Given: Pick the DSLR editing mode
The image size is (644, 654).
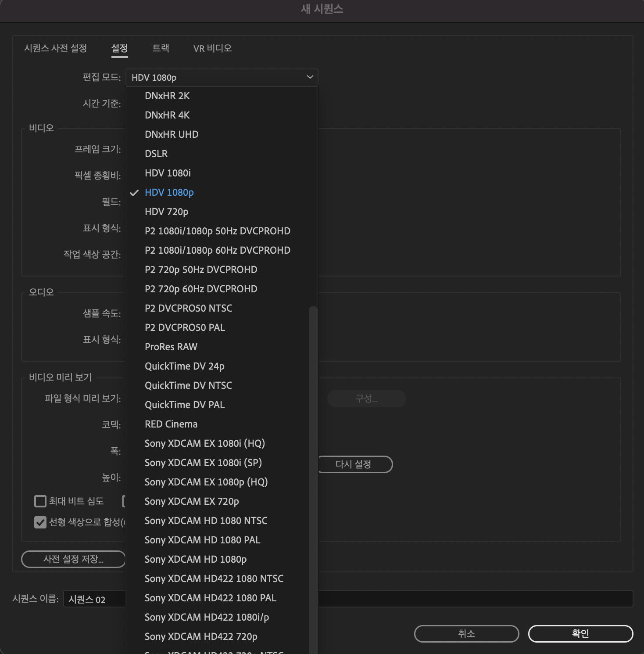Looking at the screenshot, I should coord(222,154).
